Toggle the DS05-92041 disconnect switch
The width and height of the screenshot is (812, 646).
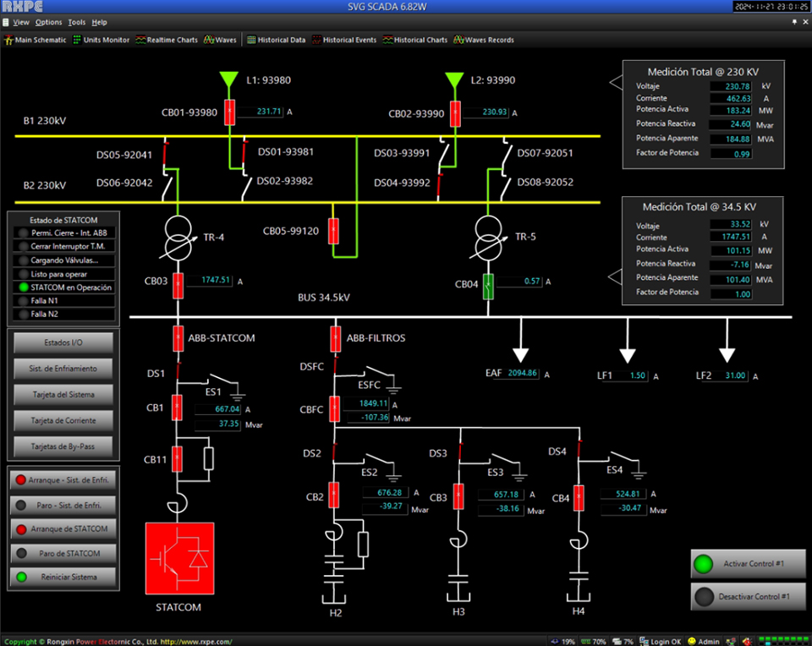[166, 156]
